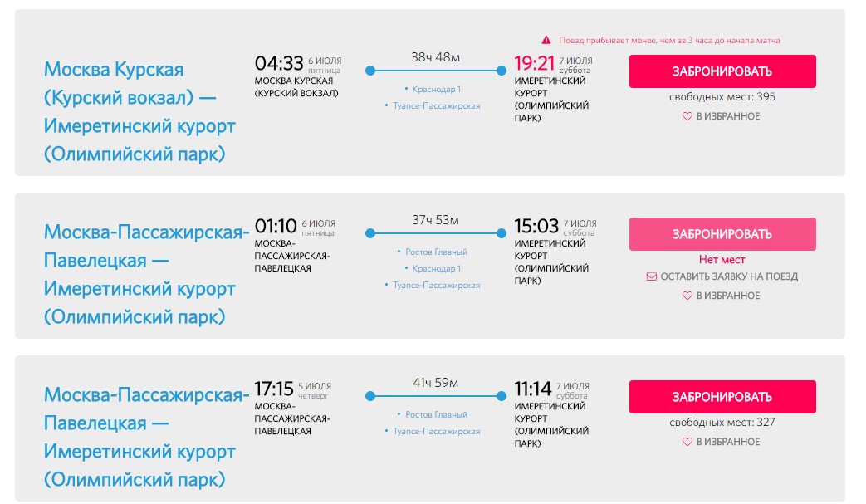Click heart icon for the sold-out train
Screen dimensions: 866x504
tap(687, 296)
